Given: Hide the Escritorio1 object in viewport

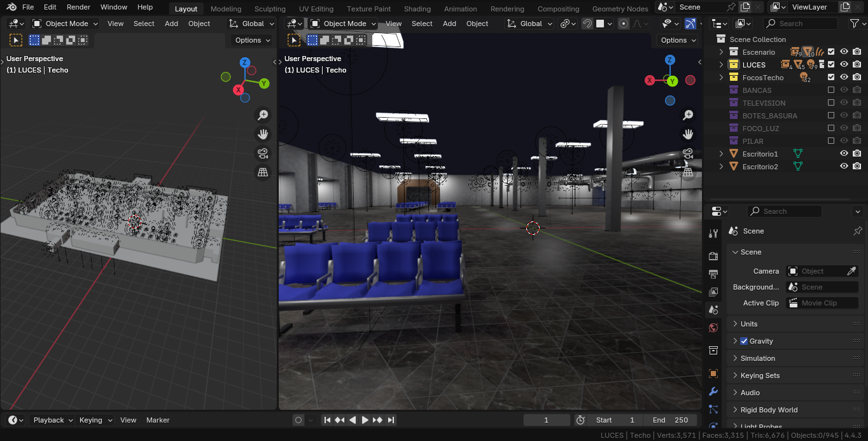Looking at the screenshot, I should coord(844,154).
